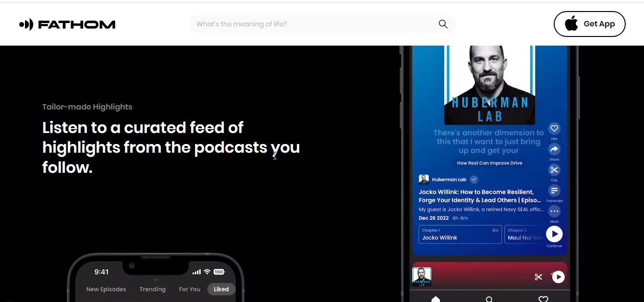
Task: Click the episode description starting "My guest is Jocko Willink"
Action: tap(481, 209)
